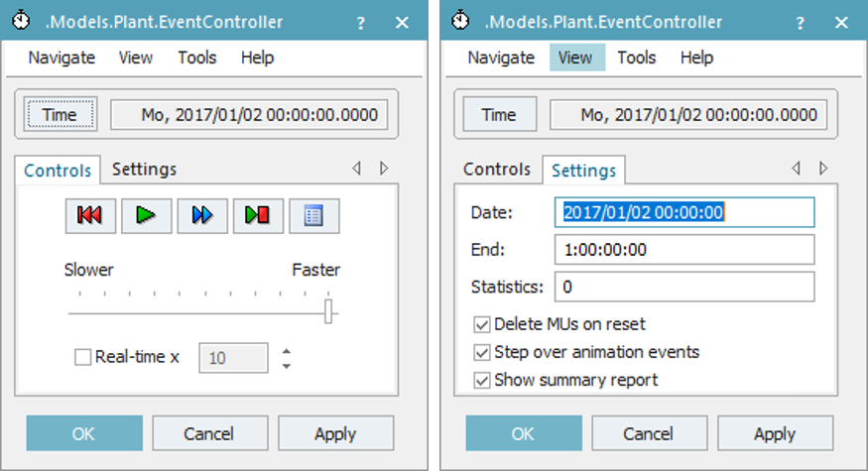This screenshot has width=868, height=471.
Task: Select Settings tab in right window
Action: pyautogui.click(x=584, y=170)
